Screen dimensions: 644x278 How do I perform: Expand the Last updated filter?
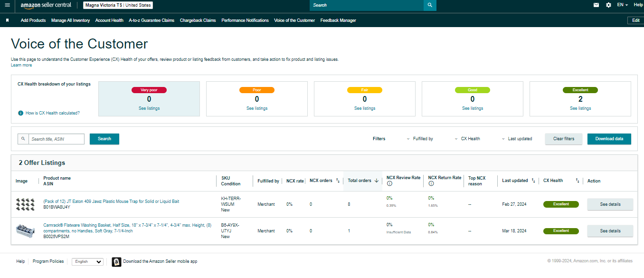pos(517,139)
